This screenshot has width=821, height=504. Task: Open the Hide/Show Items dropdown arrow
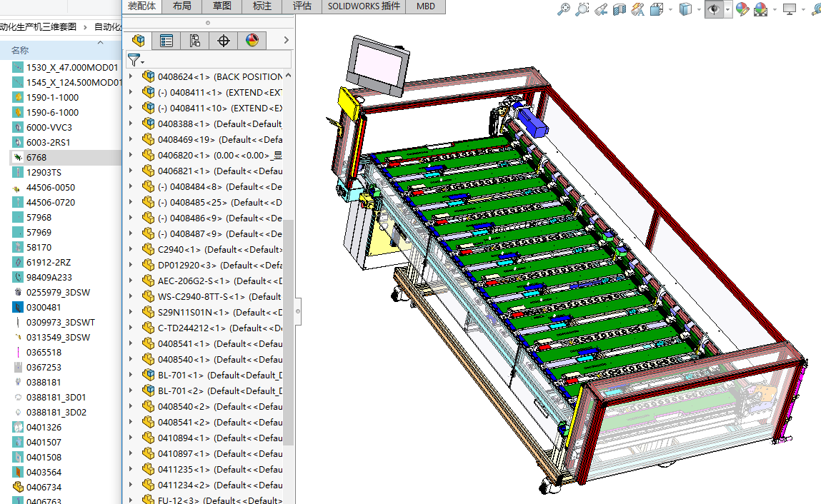coord(727,10)
